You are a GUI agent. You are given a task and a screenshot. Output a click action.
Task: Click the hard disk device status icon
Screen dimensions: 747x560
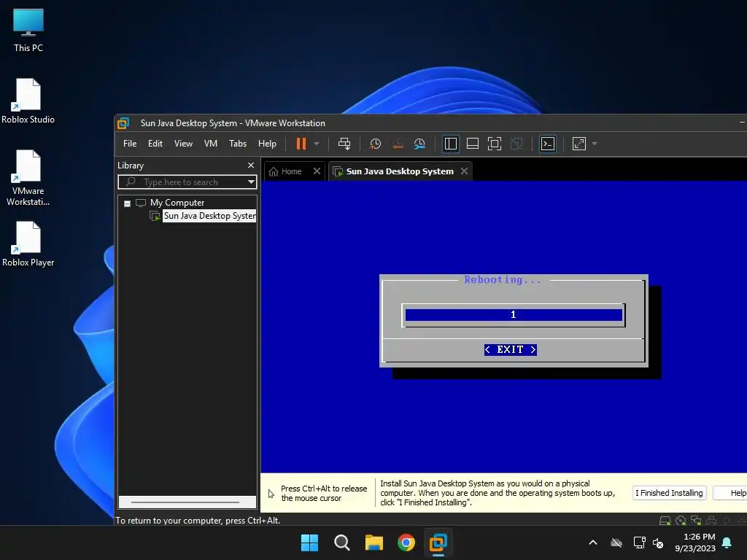tap(665, 521)
